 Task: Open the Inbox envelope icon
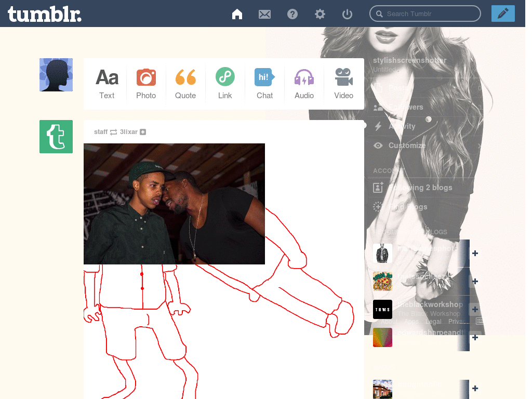point(264,14)
